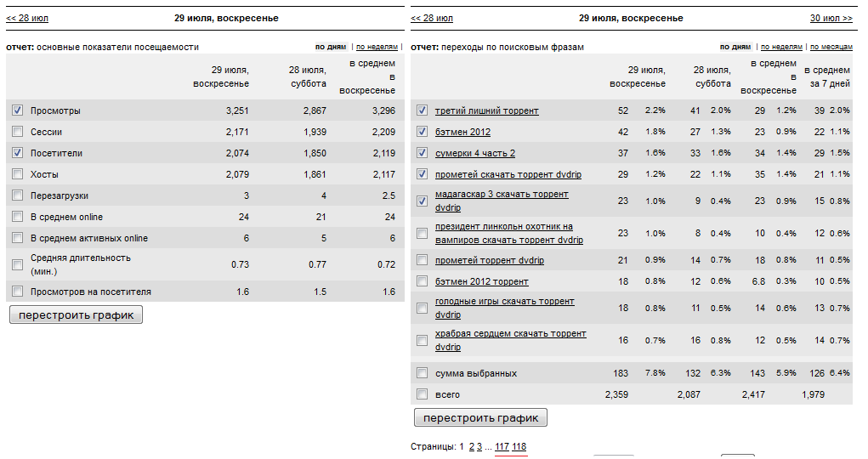Click report title переходы по поисковым фразам
868x459 pixels.
[512, 47]
